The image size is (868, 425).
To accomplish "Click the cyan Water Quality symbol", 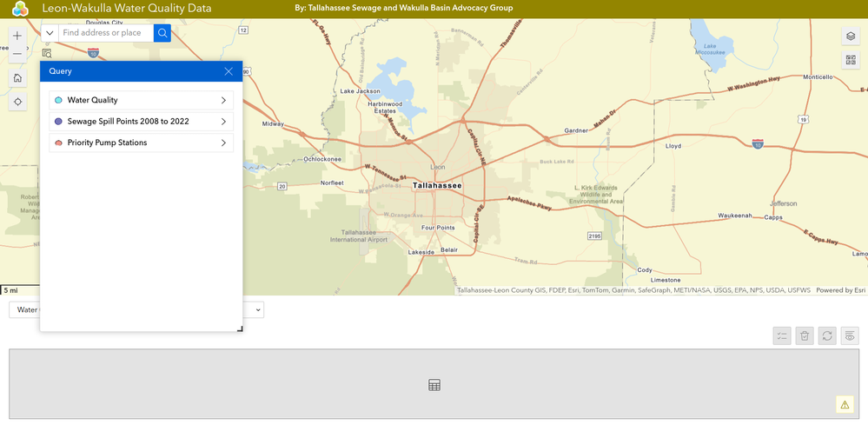I will [59, 100].
